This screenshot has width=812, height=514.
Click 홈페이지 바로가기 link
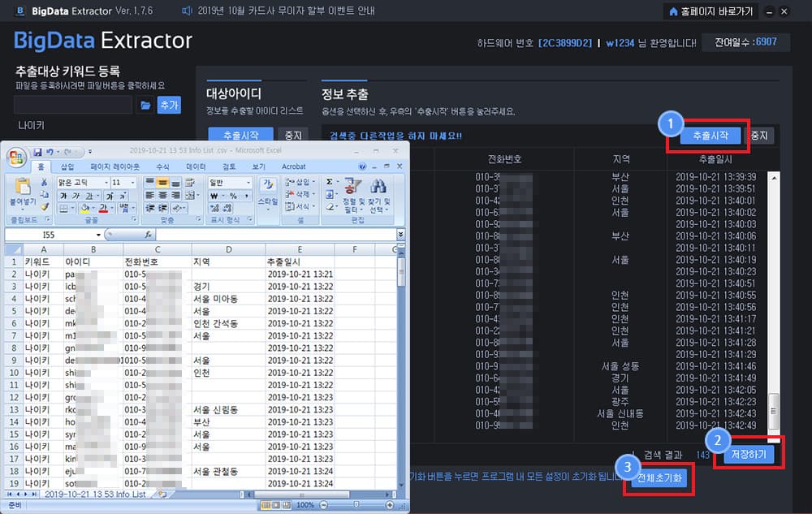710,11
